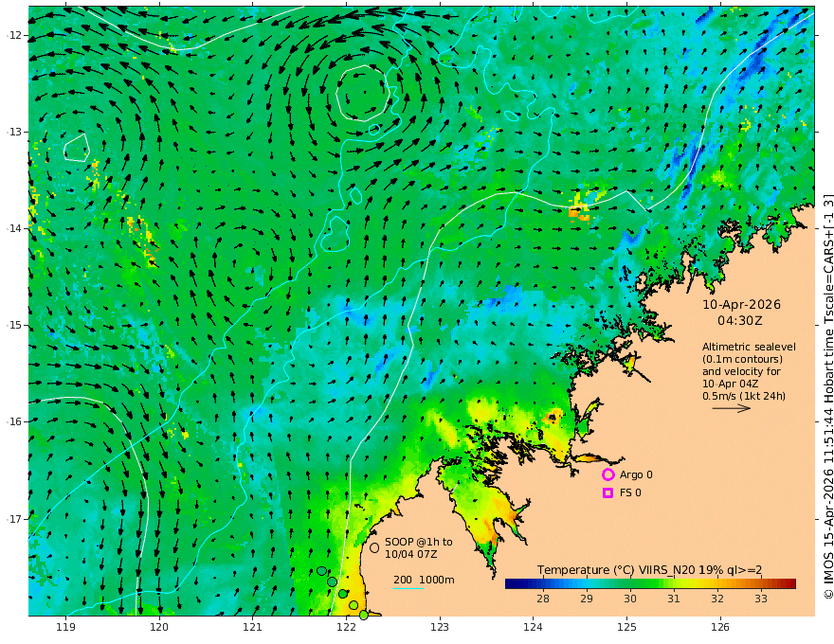The height and width of the screenshot is (644, 834).
Task: Click latitude axis label -16
Action: click(x=14, y=421)
